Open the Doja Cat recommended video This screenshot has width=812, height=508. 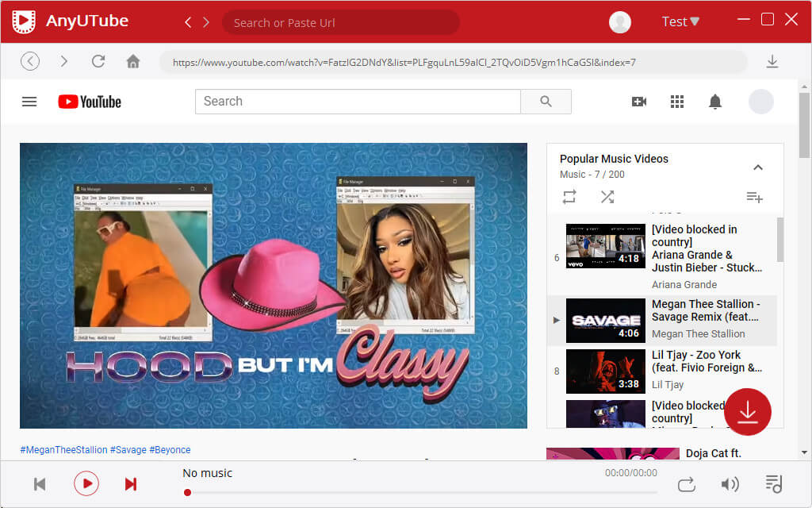pyautogui.click(x=613, y=453)
